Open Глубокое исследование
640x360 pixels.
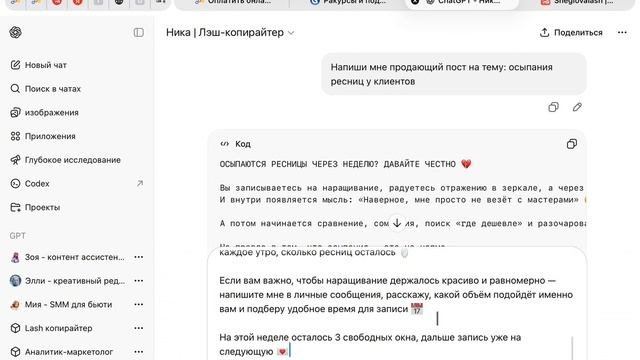(x=77, y=160)
